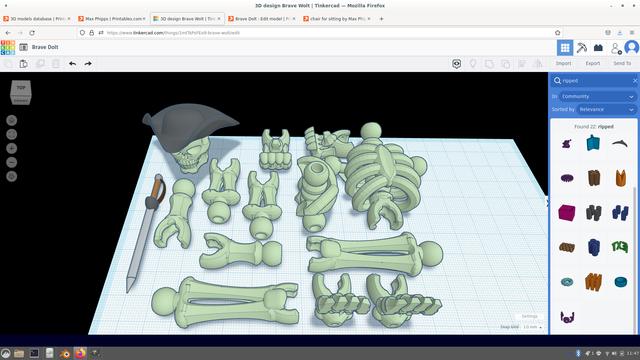
Task: Select the navy blue figures shape thumbnail
Action: tap(620, 213)
